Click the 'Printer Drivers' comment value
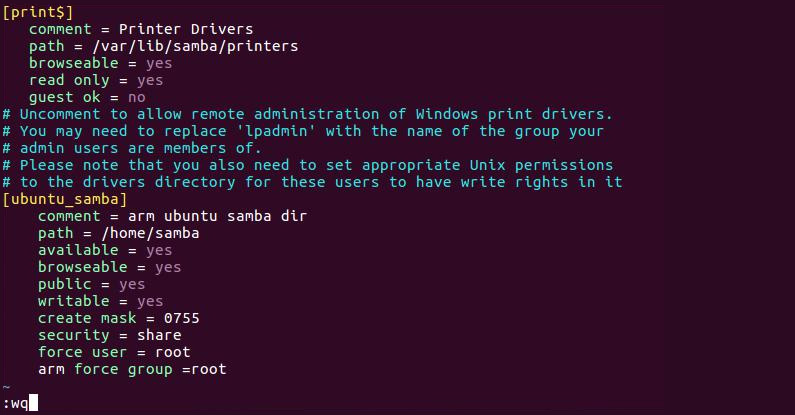 coord(186,29)
